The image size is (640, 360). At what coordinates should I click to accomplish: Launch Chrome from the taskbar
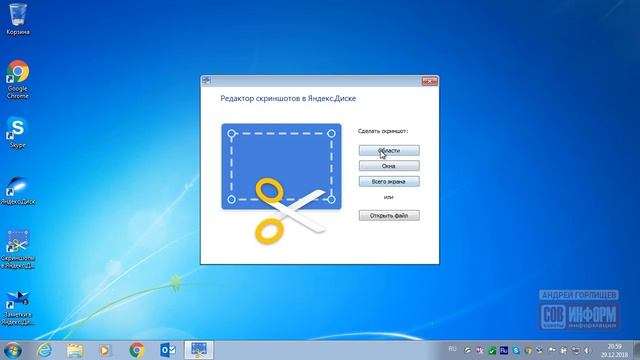click(137, 351)
